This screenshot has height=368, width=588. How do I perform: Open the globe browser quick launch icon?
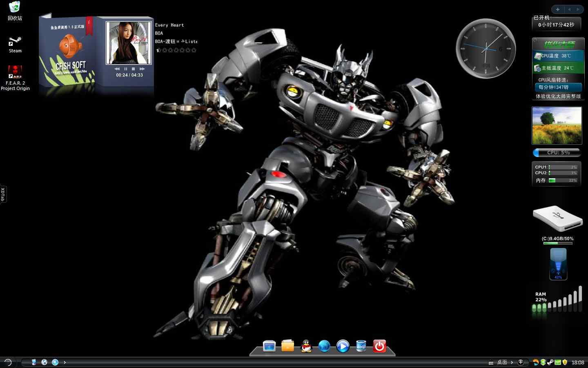pyautogui.click(x=45, y=362)
